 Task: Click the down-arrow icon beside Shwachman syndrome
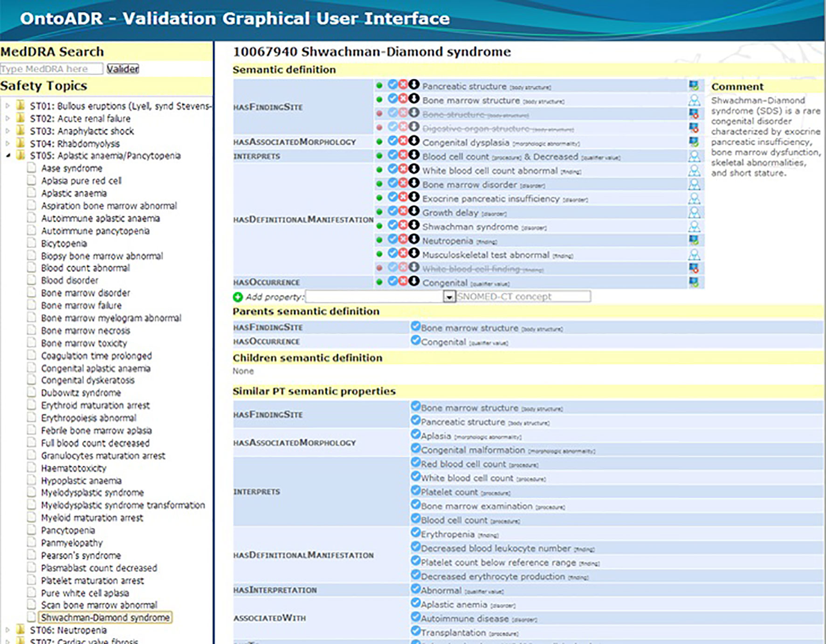tap(414, 225)
